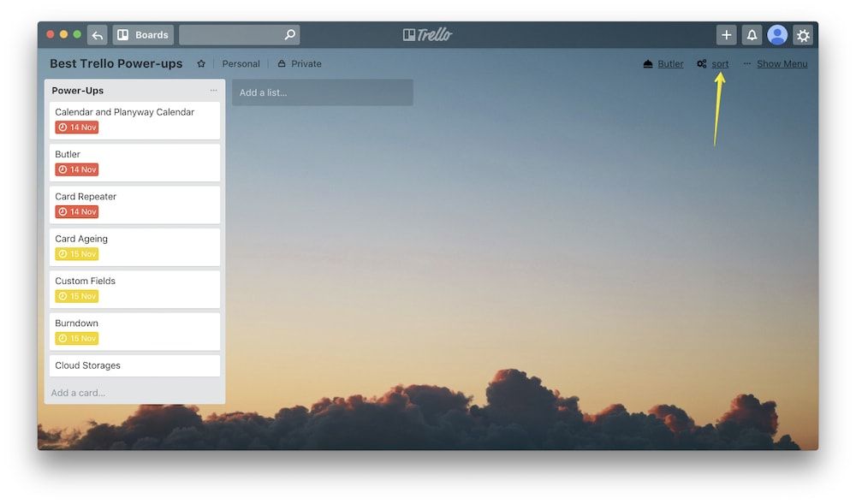Image resolution: width=856 pixels, height=504 pixels.
Task: Focus the top search field
Action: click(239, 35)
